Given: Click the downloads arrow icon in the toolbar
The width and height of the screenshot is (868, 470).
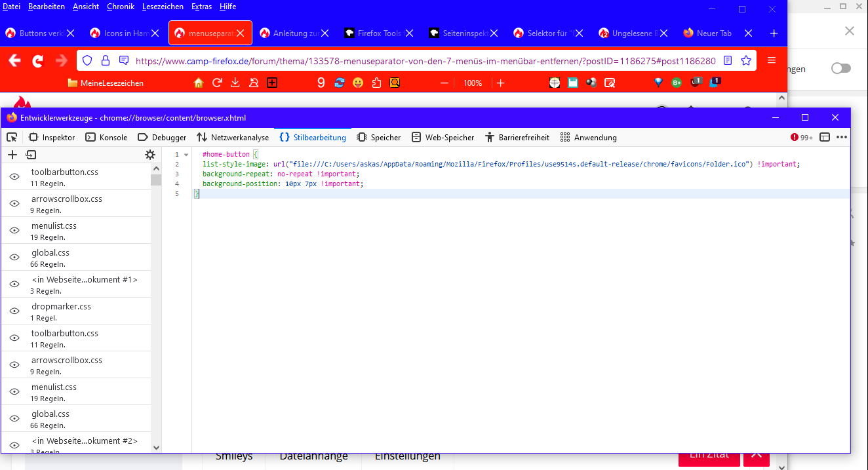Looking at the screenshot, I should 235,83.
